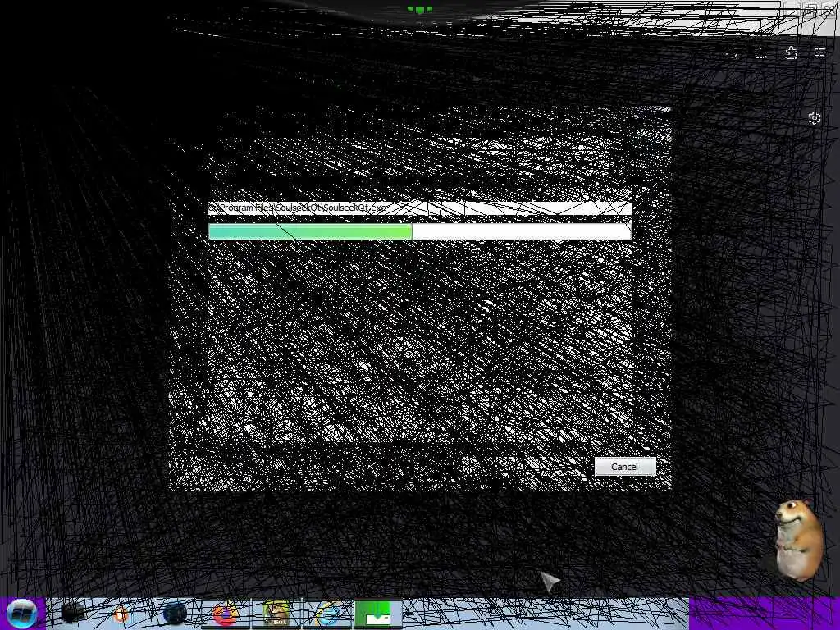
Task: Select the green installer taskbar button
Action: 377,614
